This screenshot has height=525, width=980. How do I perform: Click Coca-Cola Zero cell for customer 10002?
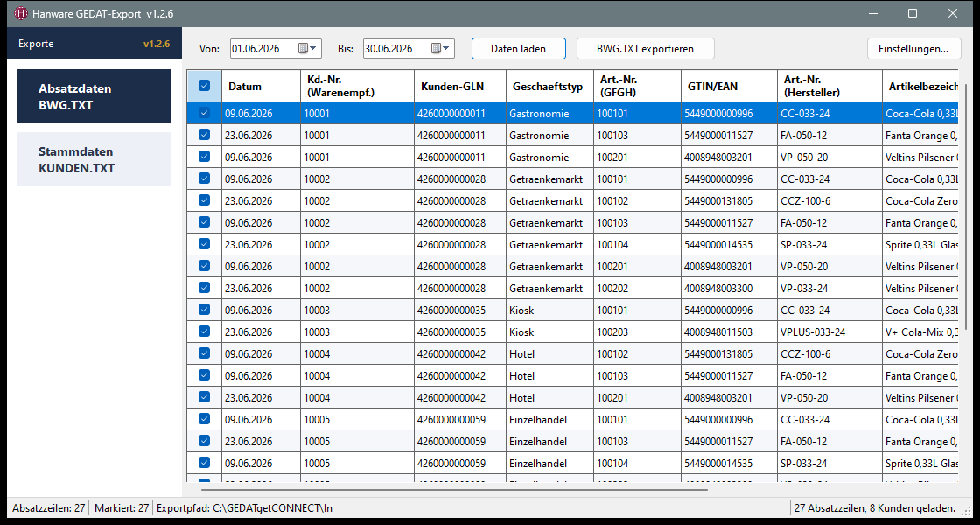point(920,200)
